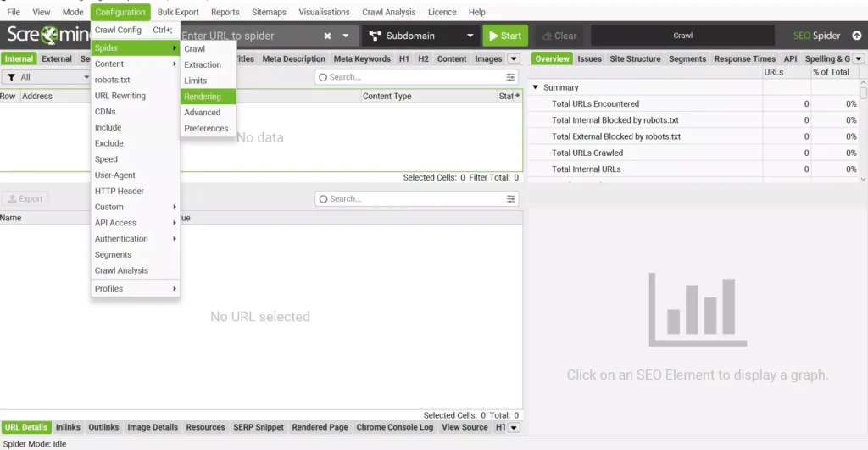Click the lower Search input field

click(416, 198)
